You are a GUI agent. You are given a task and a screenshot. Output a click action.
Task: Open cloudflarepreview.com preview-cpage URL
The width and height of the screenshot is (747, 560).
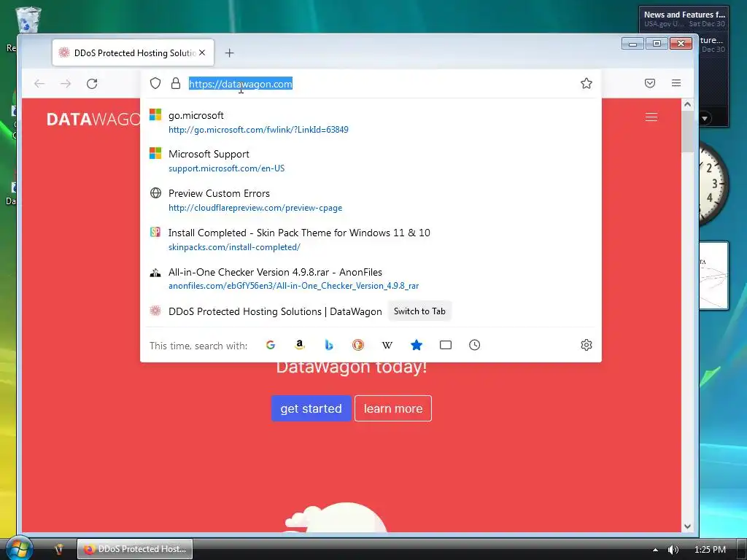point(255,208)
